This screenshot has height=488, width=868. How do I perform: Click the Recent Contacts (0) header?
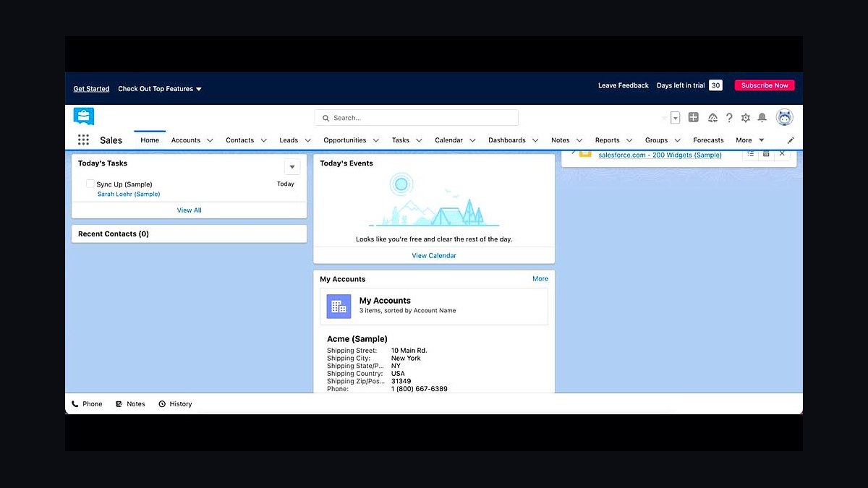[x=114, y=234]
